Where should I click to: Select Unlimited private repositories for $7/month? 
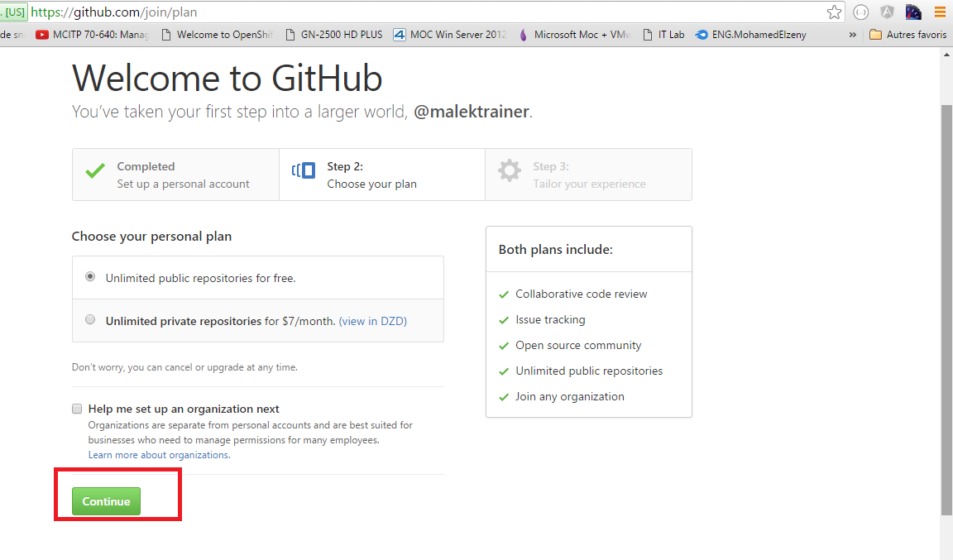tap(90, 319)
